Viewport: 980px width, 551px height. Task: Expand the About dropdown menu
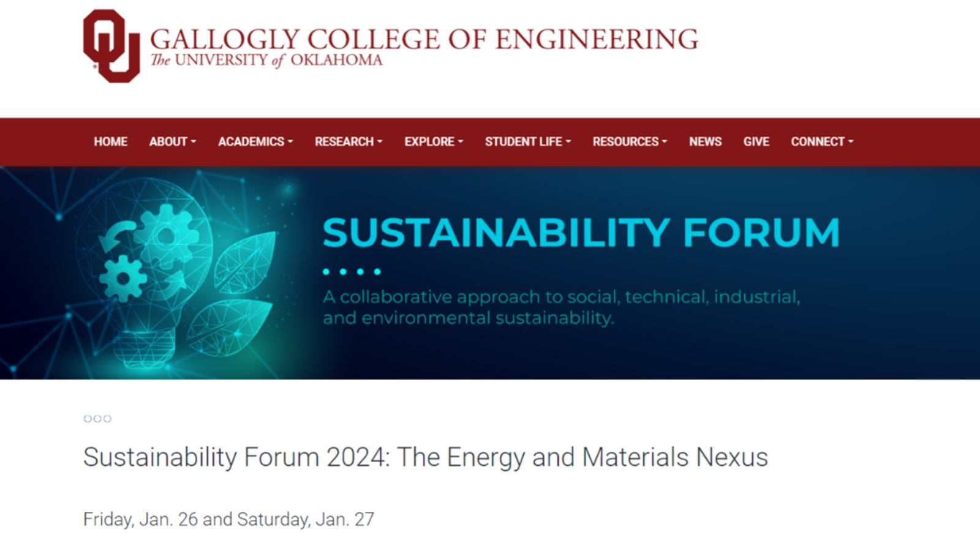(173, 141)
